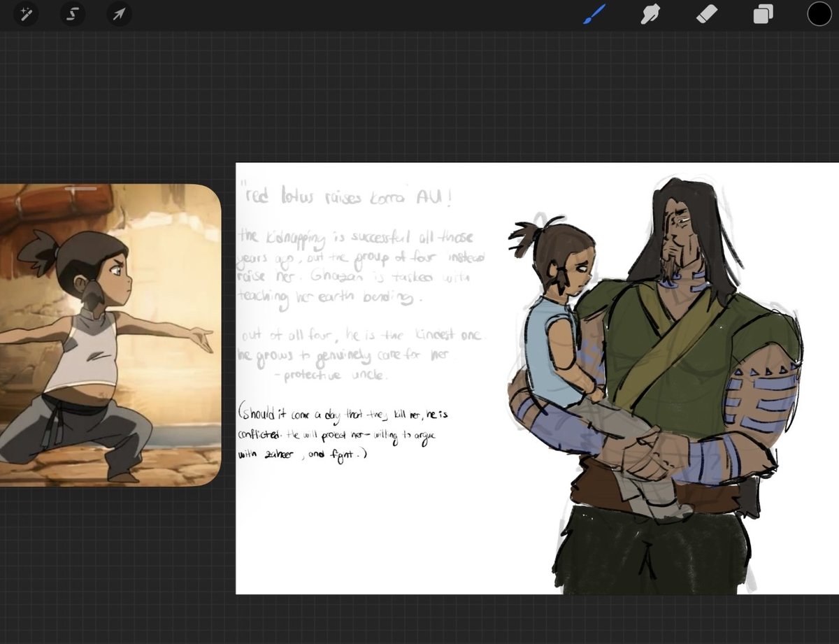Open the black color picker circle
The height and width of the screenshot is (644, 839).
pyautogui.click(x=819, y=14)
